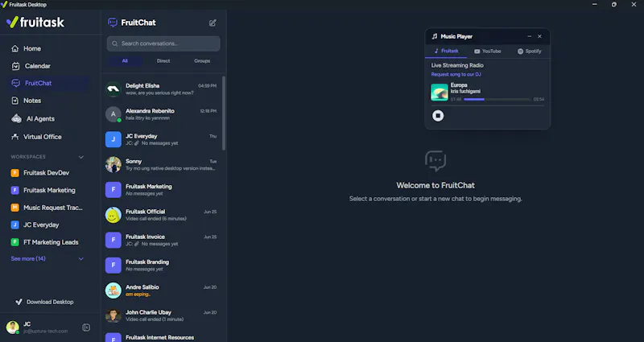Screen dimensions: 644x342
Task: Click Fruitask Official smiley avatar
Action: pos(114,215)
